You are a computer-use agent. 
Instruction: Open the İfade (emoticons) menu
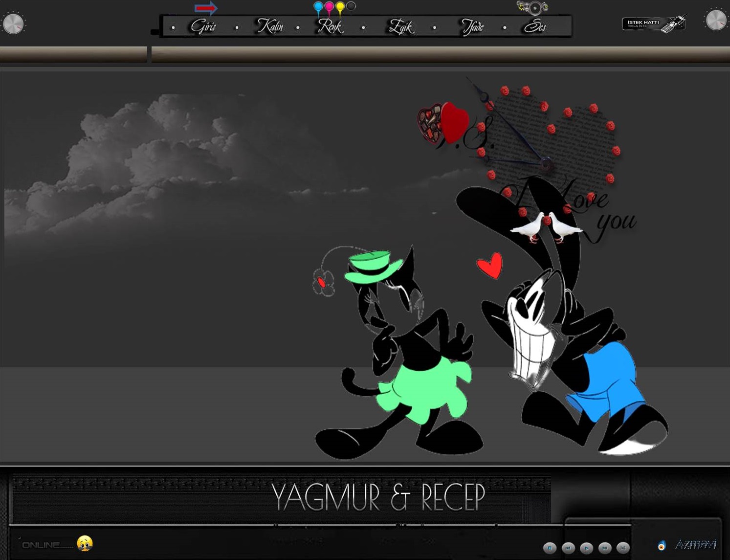click(x=472, y=26)
